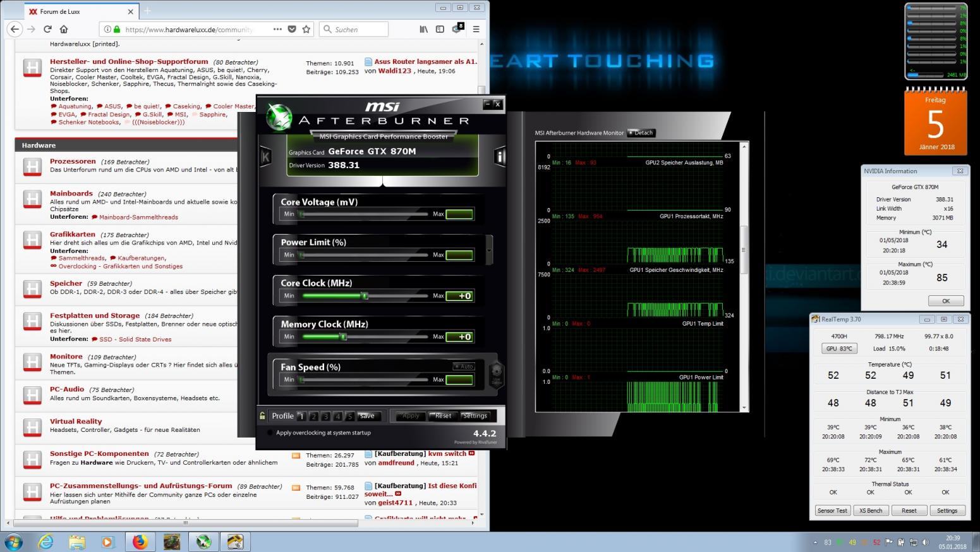Bookmark this page with the star
Screen dimensions: 980x552
pyautogui.click(x=306, y=29)
